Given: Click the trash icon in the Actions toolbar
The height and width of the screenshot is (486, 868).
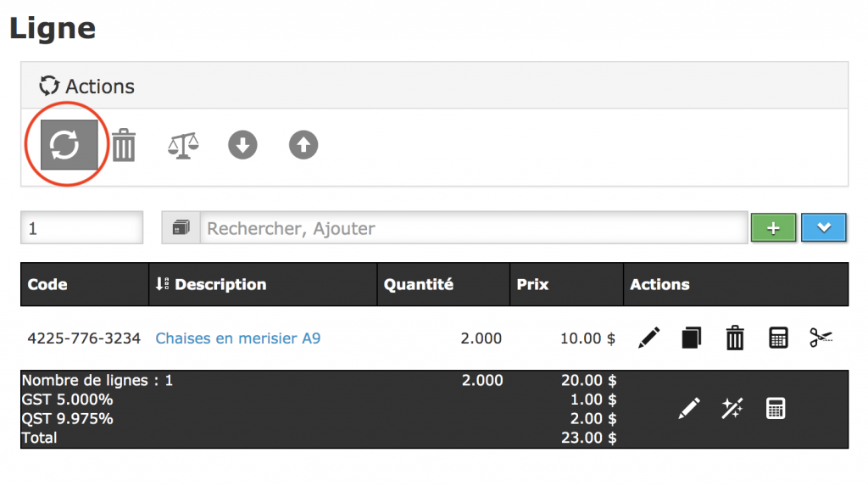Looking at the screenshot, I should tap(124, 146).
